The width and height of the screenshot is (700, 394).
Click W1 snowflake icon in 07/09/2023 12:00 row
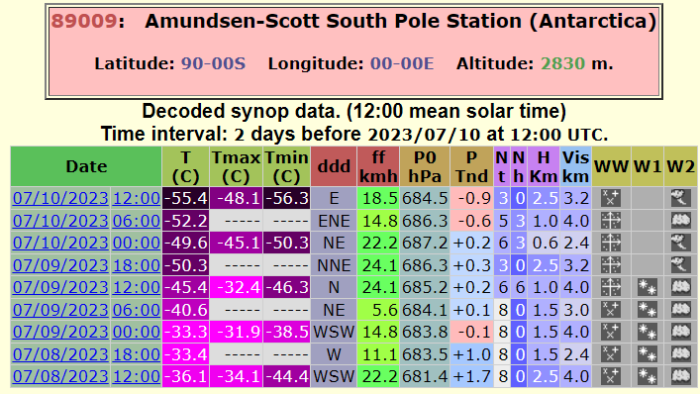pyautogui.click(x=647, y=287)
